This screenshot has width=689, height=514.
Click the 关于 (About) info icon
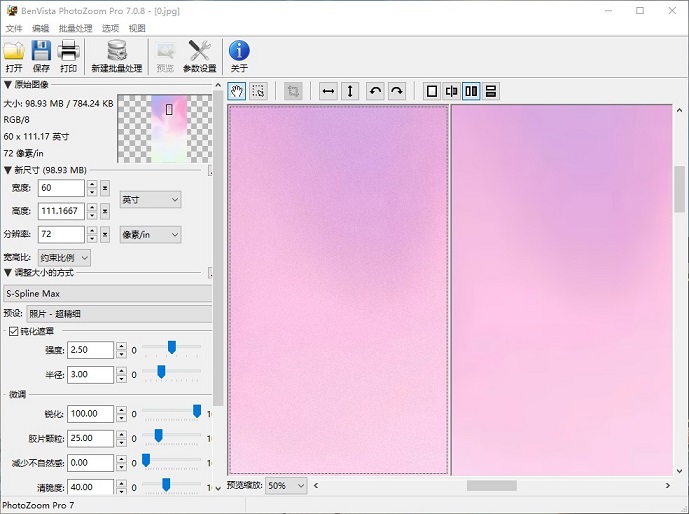click(239, 55)
